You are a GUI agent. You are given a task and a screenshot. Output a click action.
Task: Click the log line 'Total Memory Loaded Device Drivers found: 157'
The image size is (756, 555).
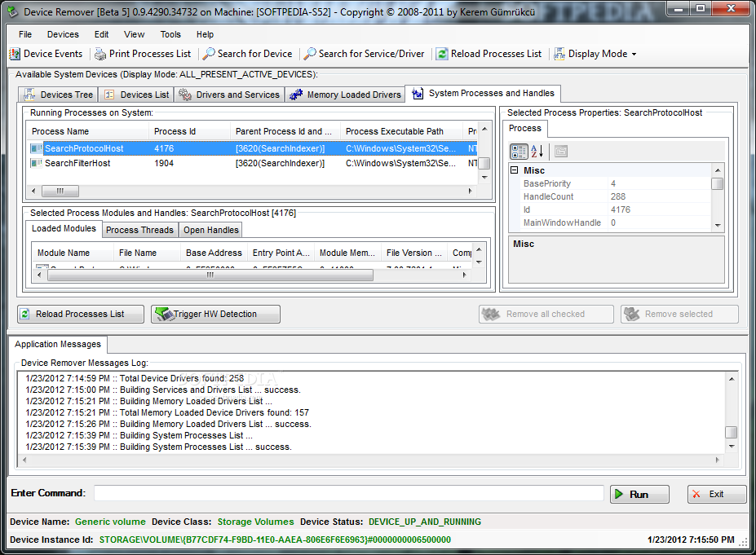pos(167,412)
